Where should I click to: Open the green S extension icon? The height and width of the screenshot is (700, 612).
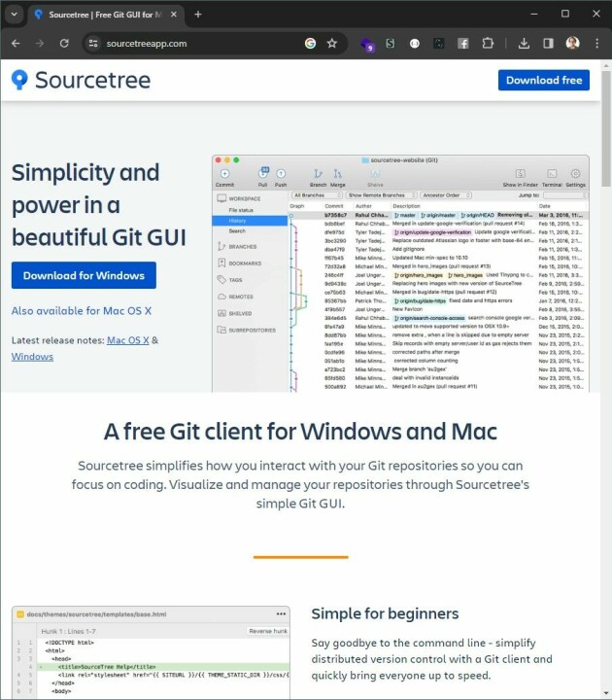click(x=391, y=44)
